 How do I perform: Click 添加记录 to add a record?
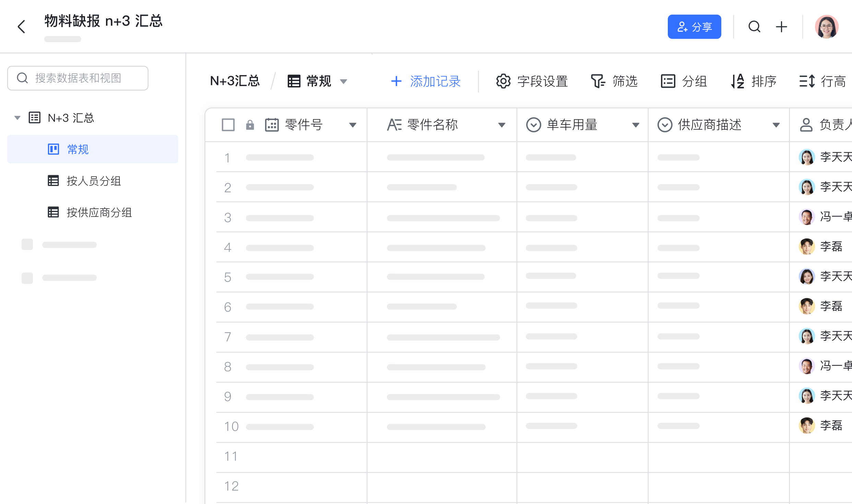tap(425, 81)
